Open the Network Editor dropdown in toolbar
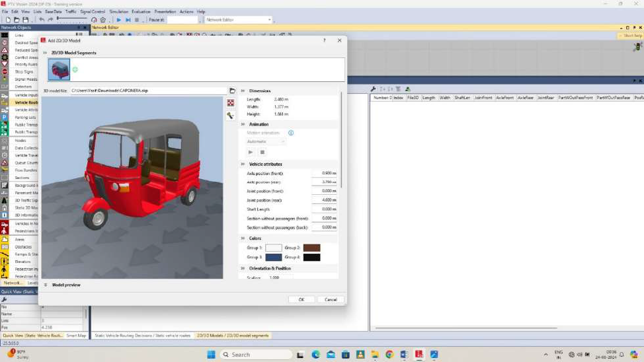This screenshot has height=362, width=644. coord(269,20)
